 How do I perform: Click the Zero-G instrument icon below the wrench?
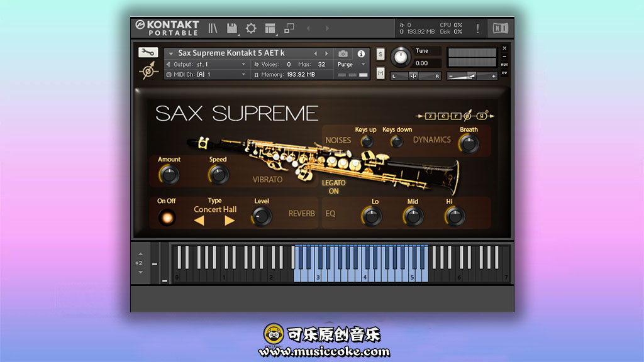coord(148,70)
